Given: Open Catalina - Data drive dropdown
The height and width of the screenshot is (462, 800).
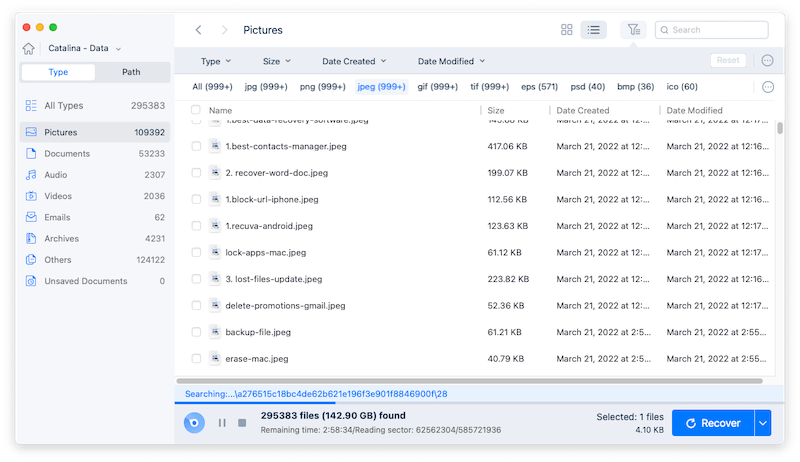Looking at the screenshot, I should 84,48.
